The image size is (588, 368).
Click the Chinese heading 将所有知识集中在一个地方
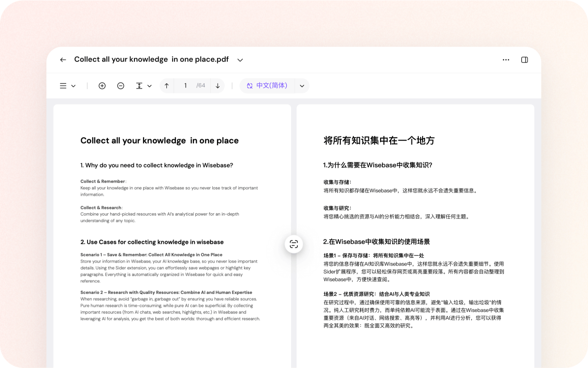379,141
